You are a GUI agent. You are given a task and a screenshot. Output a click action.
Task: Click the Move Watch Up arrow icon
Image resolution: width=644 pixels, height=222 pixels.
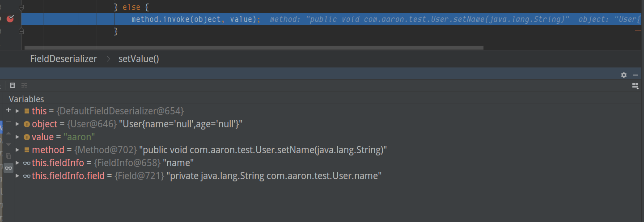(8, 133)
